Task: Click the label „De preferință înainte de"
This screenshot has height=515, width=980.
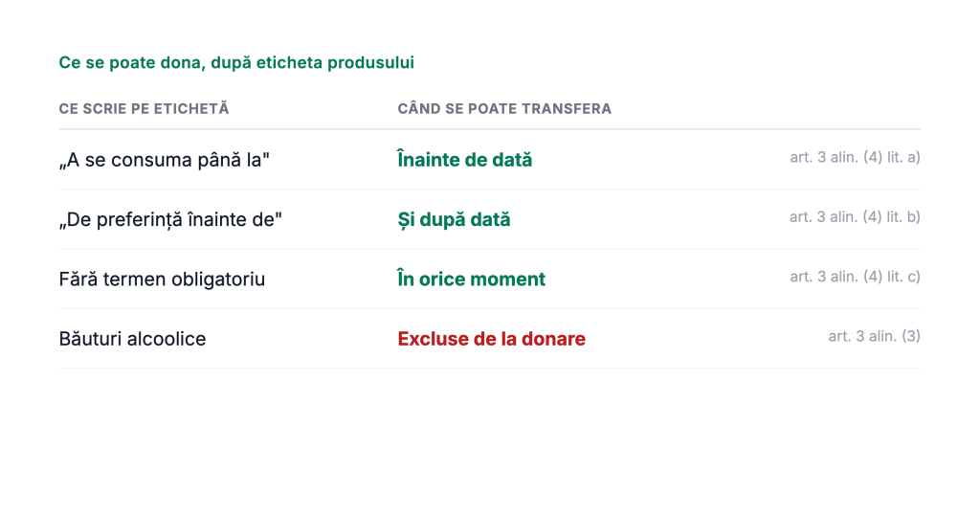Action: pos(170,219)
